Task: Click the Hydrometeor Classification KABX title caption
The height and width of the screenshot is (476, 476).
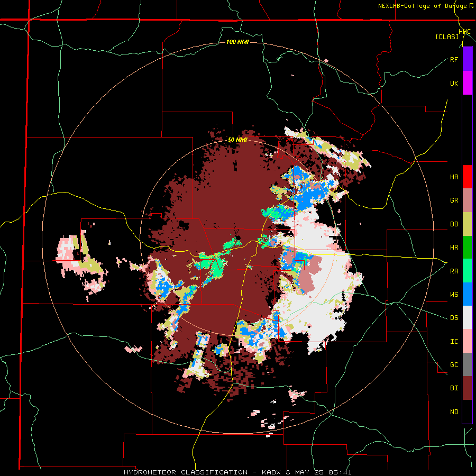Action: coord(237,472)
